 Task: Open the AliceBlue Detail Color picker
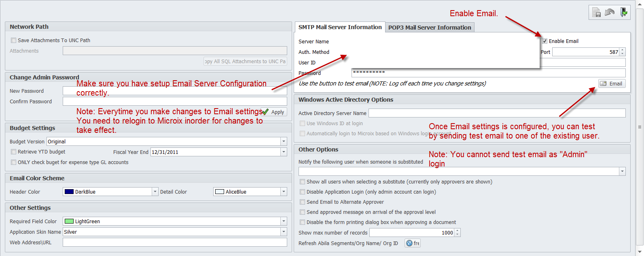284,192
